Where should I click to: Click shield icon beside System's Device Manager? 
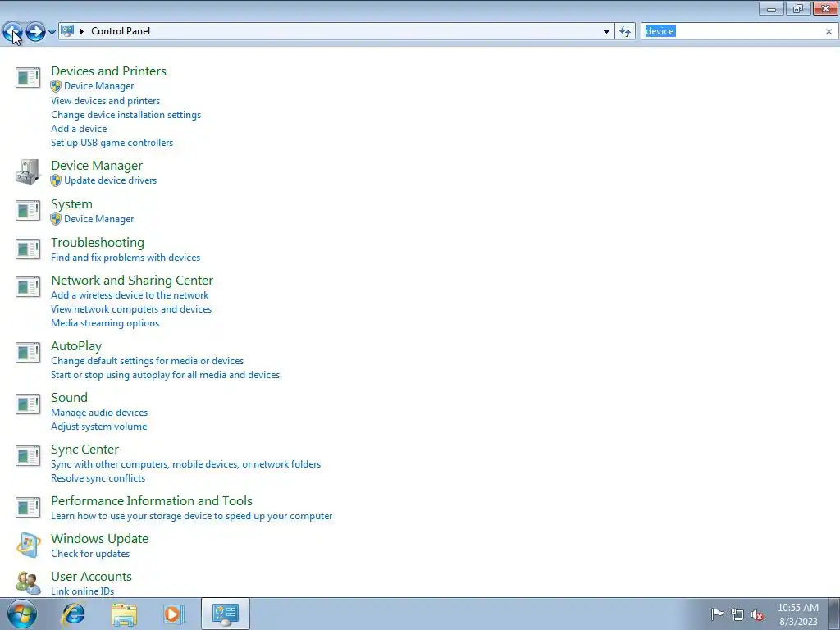(x=56, y=219)
